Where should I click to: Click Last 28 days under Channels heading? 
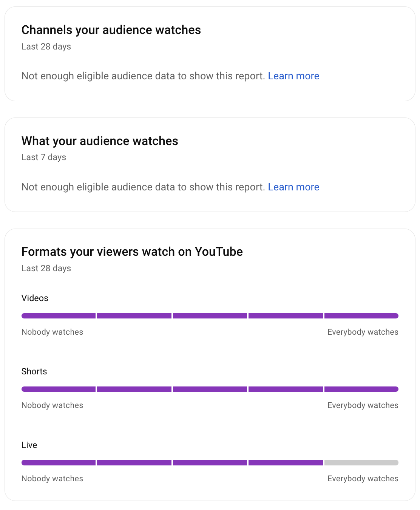pos(46,46)
